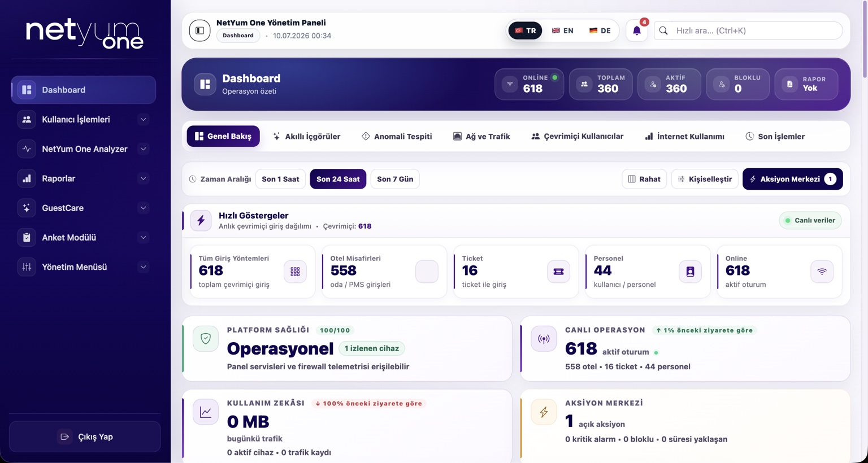Click the netyum one logo
The image size is (868, 463).
pyautogui.click(x=85, y=33)
